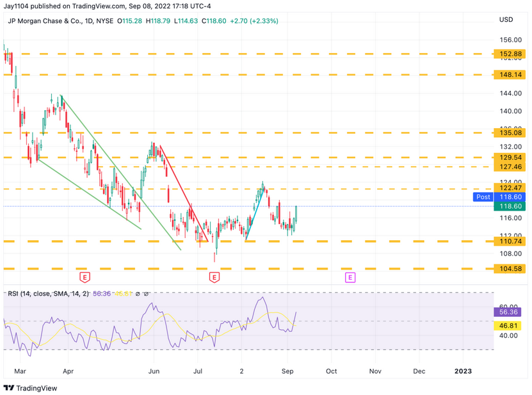
Task: Click the 110.74 price level label
Action: pyautogui.click(x=510, y=241)
